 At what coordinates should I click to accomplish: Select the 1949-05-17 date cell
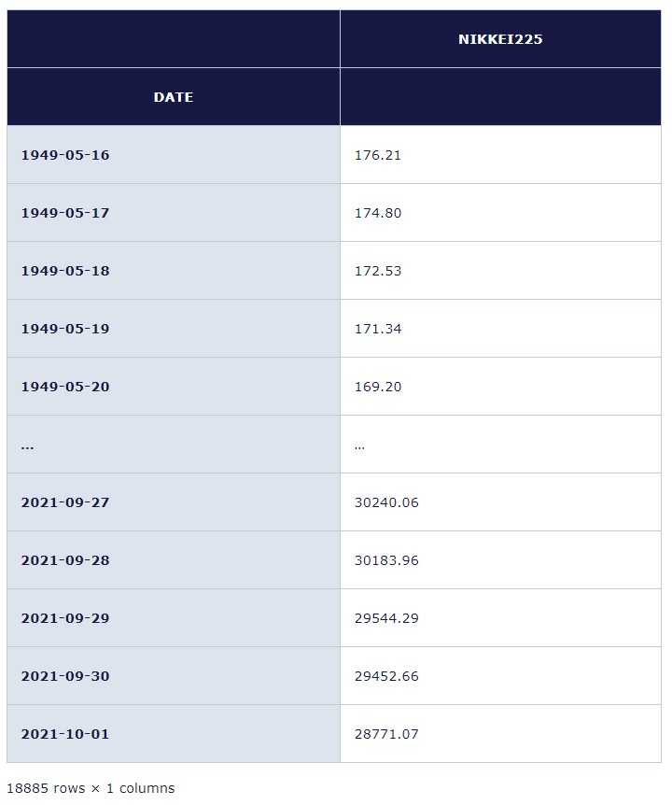click(65, 213)
